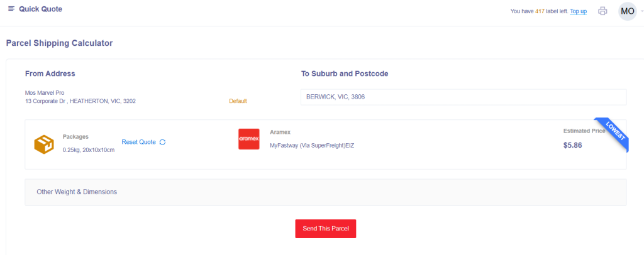Click the To Suburb and Postcode field
644x255 pixels.
pyautogui.click(x=464, y=97)
